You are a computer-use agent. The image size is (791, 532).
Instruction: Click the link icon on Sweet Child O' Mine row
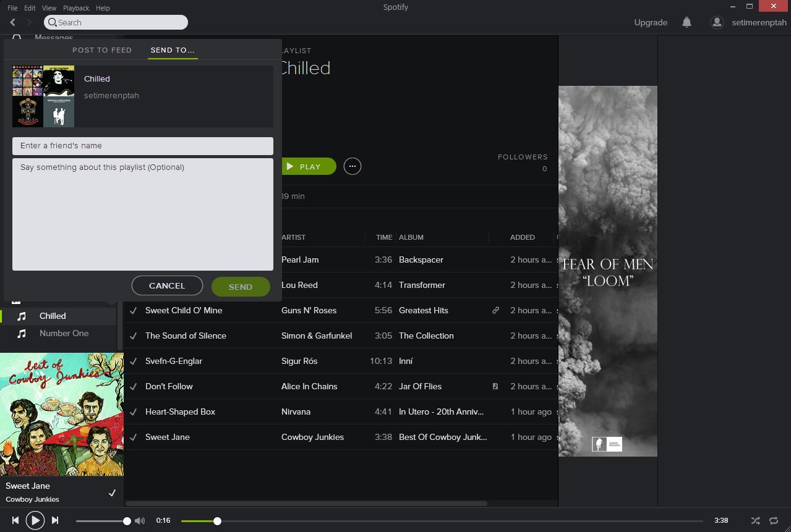(x=495, y=310)
